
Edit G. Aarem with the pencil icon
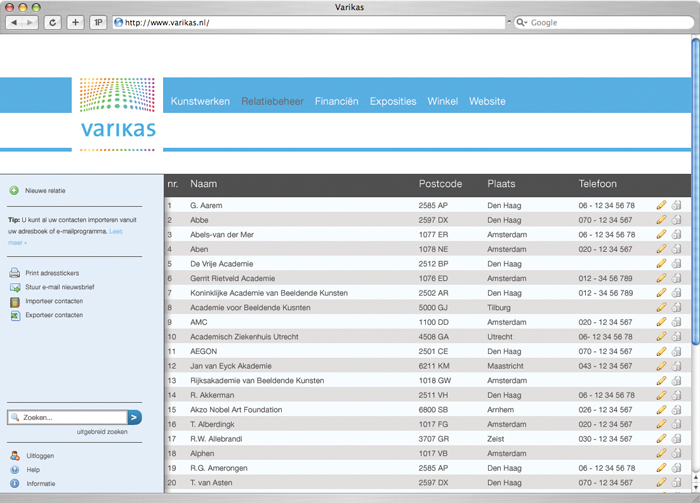[x=661, y=205]
